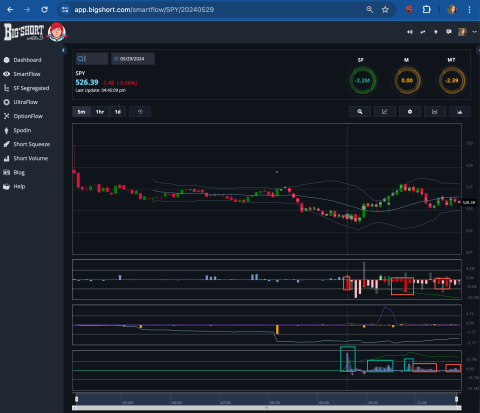Select the 1d timeframe

coord(118,112)
